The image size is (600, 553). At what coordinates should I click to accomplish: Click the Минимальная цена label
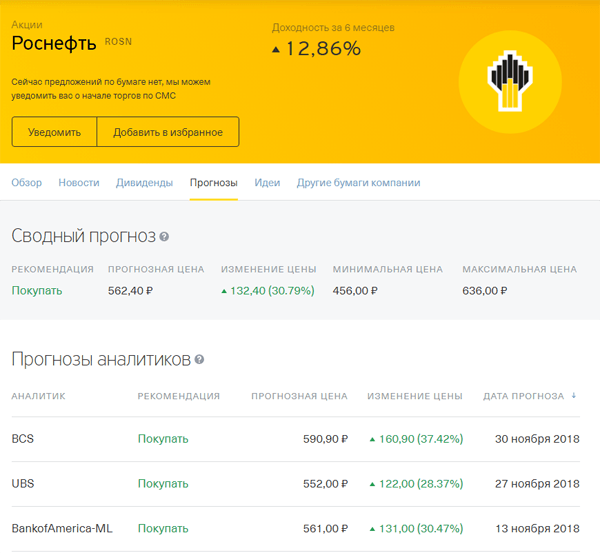click(387, 269)
